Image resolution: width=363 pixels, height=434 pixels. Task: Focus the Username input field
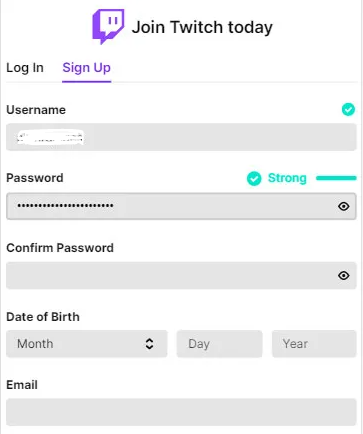click(181, 137)
